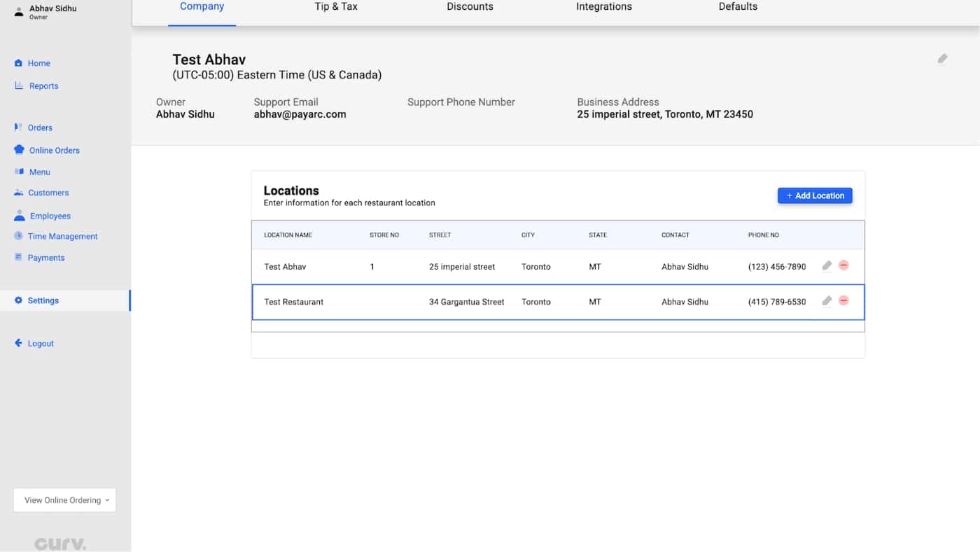The image size is (980, 552).
Task: Open the Tip & Tax tab
Action: pyautogui.click(x=336, y=6)
